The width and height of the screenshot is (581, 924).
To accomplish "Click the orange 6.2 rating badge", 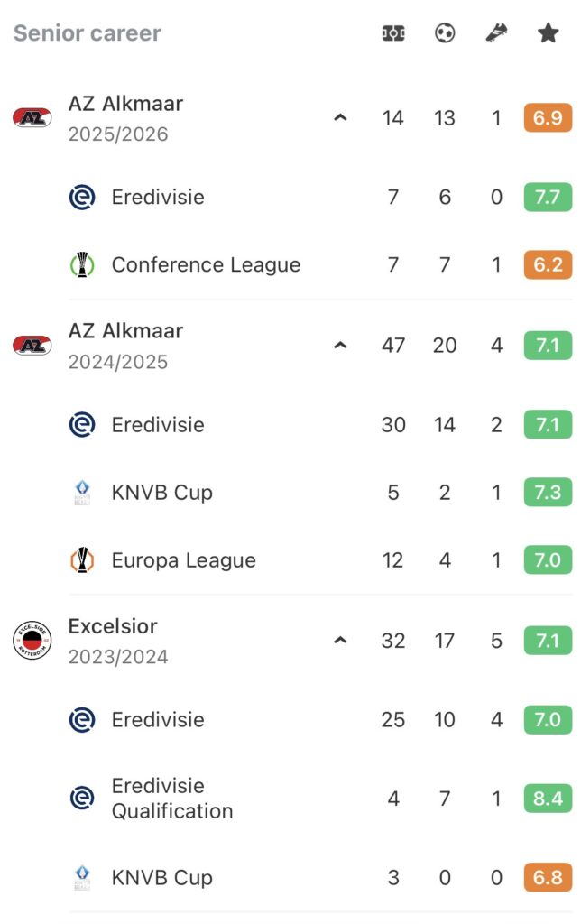I will pos(548,265).
